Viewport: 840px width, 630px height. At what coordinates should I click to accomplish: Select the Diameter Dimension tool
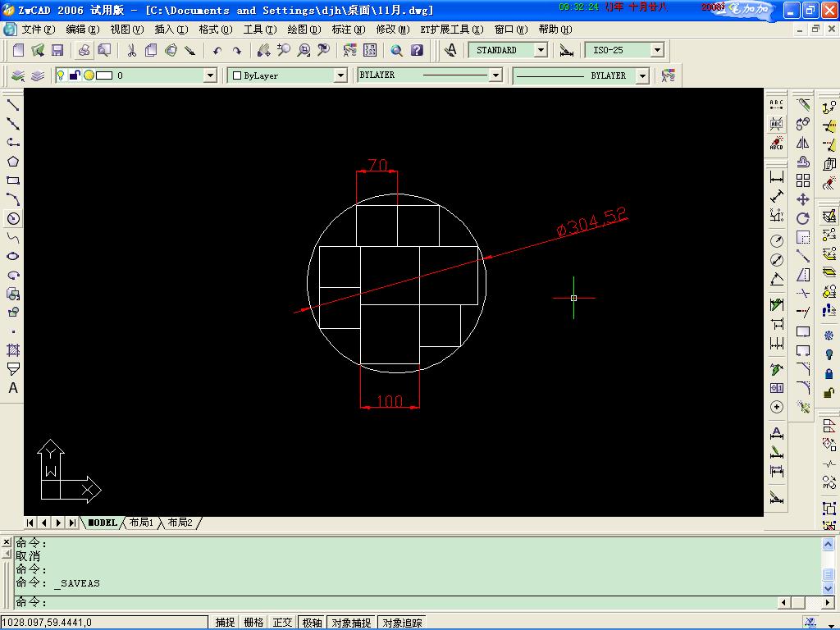coord(776,260)
